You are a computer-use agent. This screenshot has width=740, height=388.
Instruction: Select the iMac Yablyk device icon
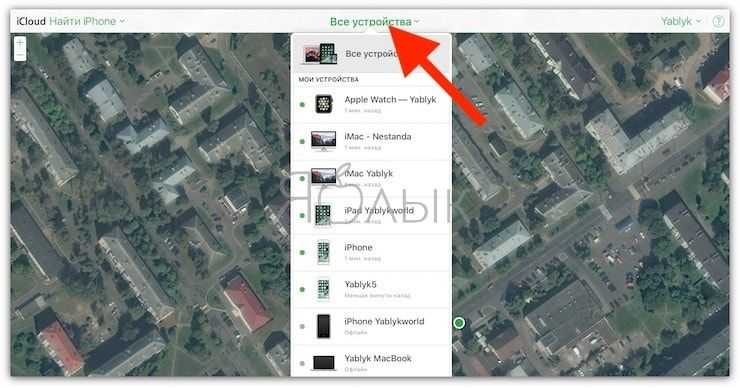click(323, 177)
